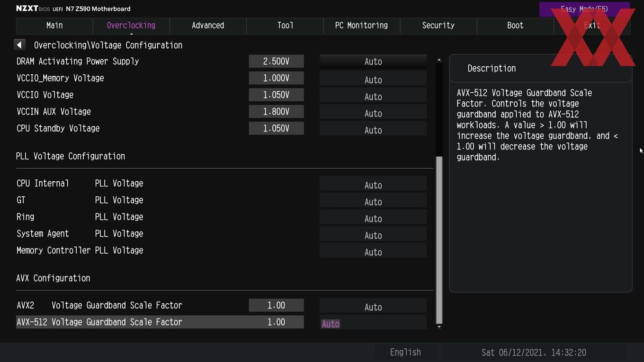Open the Ring PLL Voltage Auto field
Image resolution: width=644 pixels, height=362 pixels.
pos(373,217)
